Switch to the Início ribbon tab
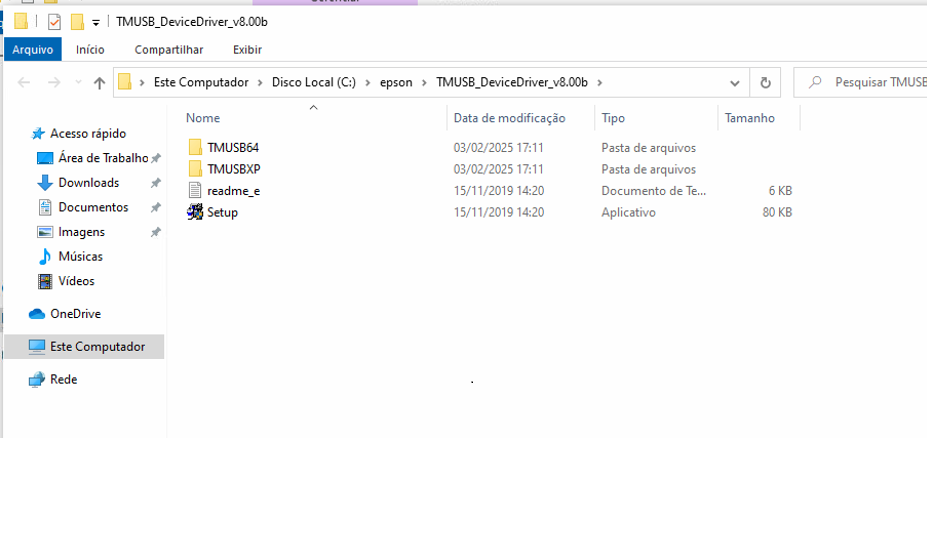 (90, 50)
